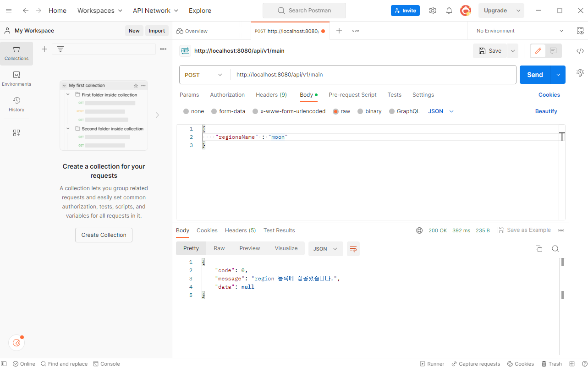Screen dimensions: 588x367
Task: Change the POST method dropdown
Action: [204, 75]
